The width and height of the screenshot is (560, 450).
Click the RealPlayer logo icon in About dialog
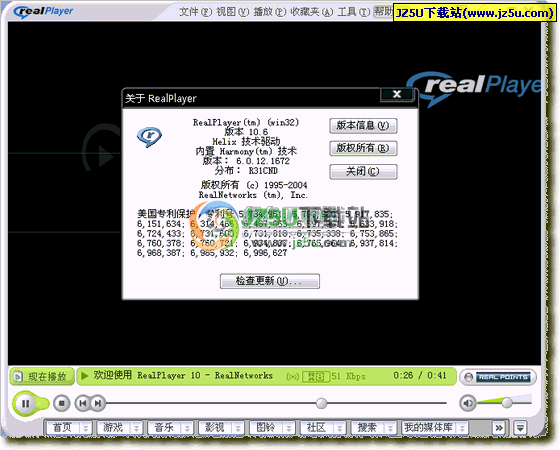(x=149, y=137)
